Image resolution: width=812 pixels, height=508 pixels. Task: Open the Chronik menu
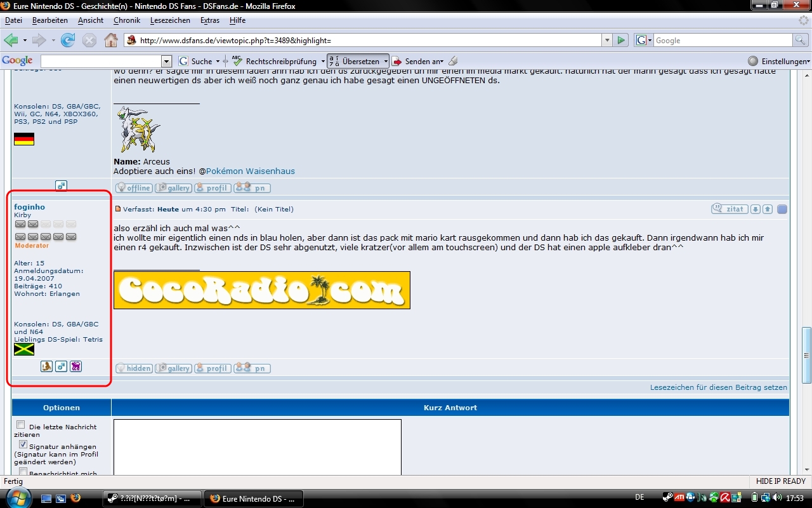[x=127, y=20]
